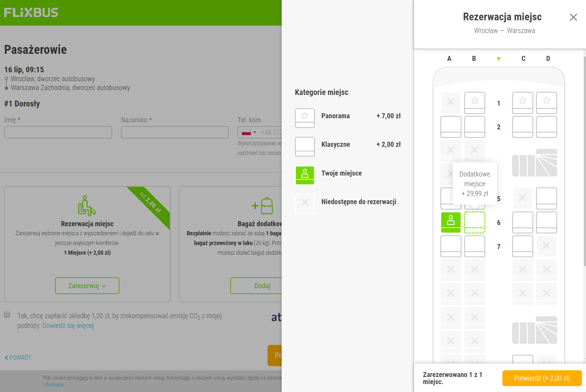Click Potwierdź (+ 2,00 zł) button
This screenshot has height=392, width=586.
tap(542, 378)
